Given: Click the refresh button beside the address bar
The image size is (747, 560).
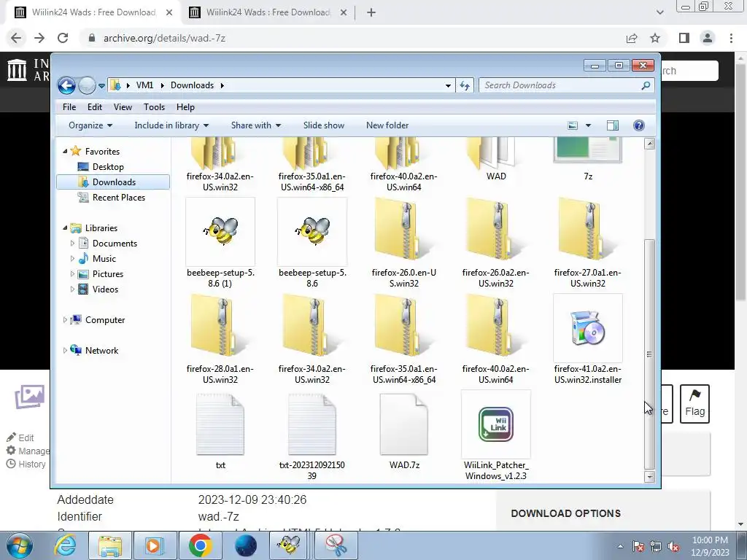Looking at the screenshot, I should click(x=465, y=86).
